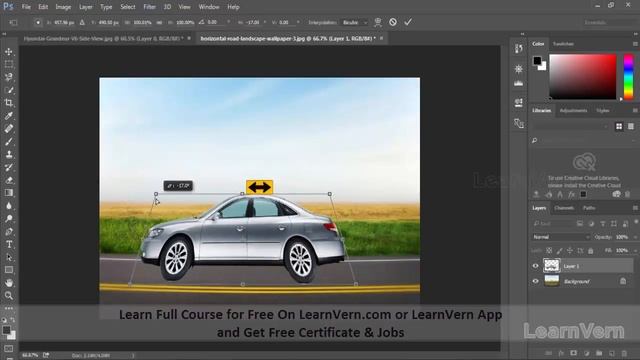640x360 pixels.
Task: Select the Eraser tool
Action: pos(9,180)
